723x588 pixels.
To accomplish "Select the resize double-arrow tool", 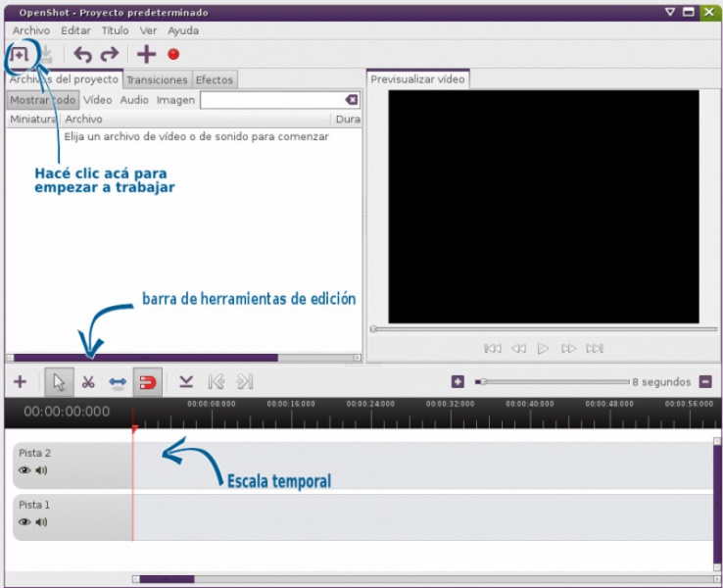I will 118,382.
